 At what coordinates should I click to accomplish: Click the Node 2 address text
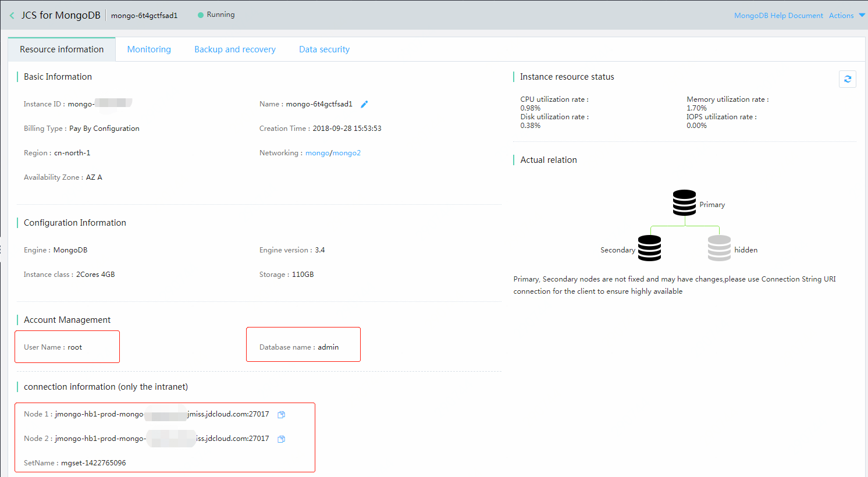[x=162, y=439]
